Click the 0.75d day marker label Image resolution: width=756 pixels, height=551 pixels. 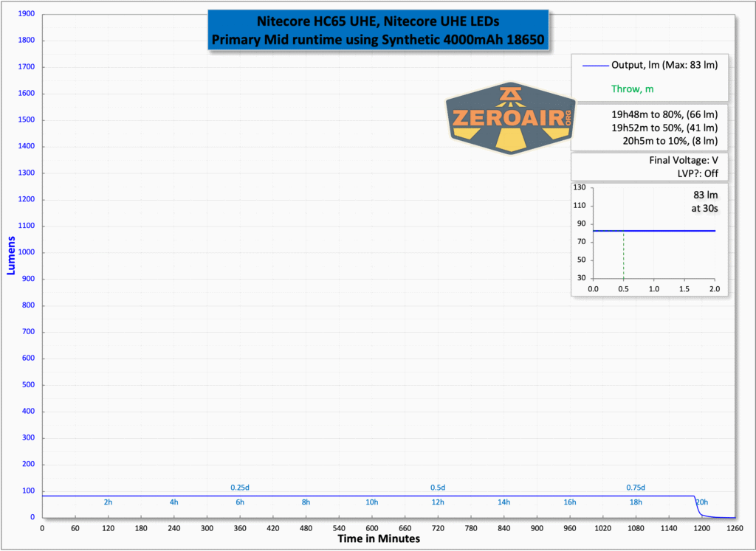(x=636, y=488)
